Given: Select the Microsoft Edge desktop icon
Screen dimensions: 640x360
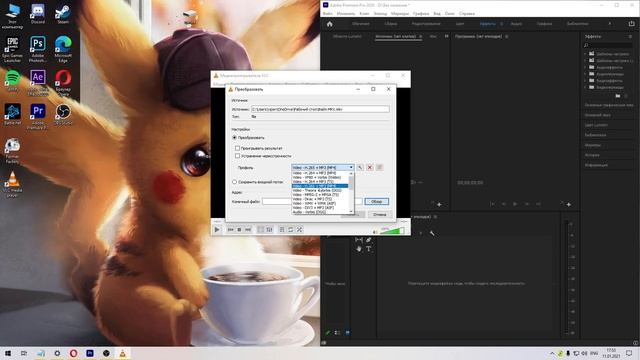Looking at the screenshot, I should click(63, 49).
